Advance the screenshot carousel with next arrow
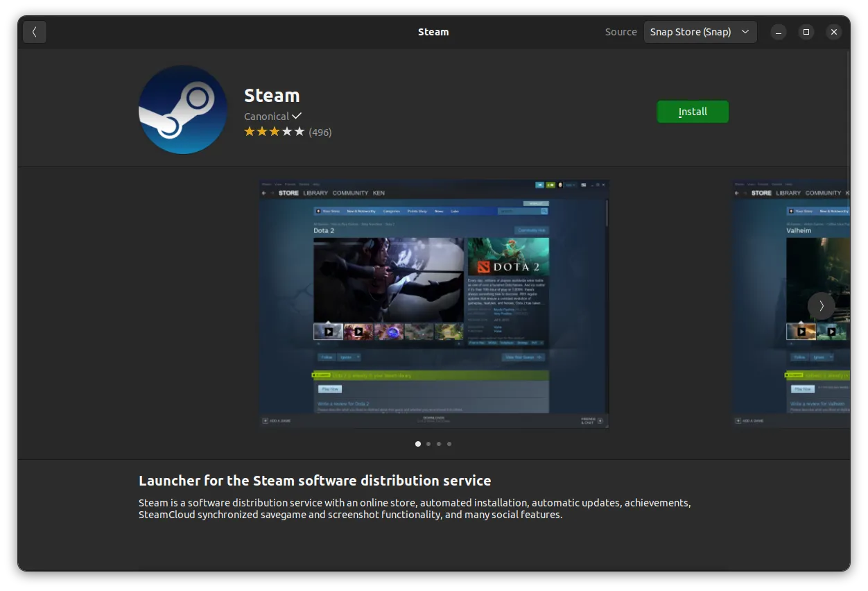Viewport: 868px width, 591px height. tap(822, 306)
